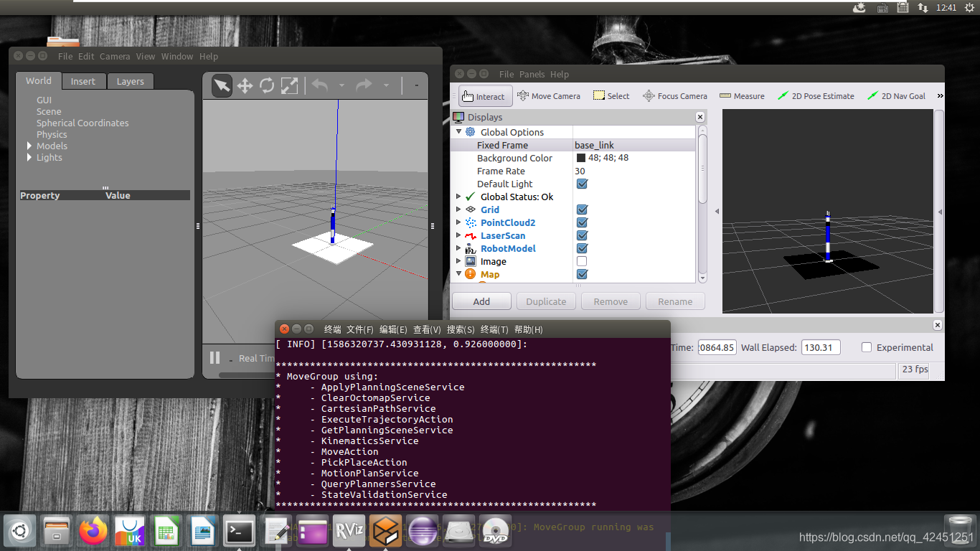The width and height of the screenshot is (980, 551).
Task: Pause the Gazebo simulation
Action: 215,357
